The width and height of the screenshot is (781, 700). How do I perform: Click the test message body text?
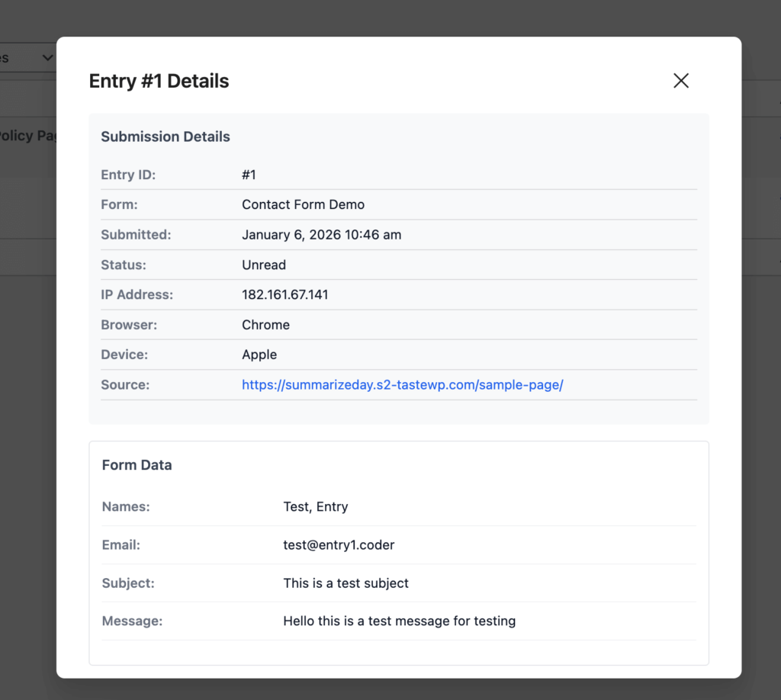[x=399, y=621]
